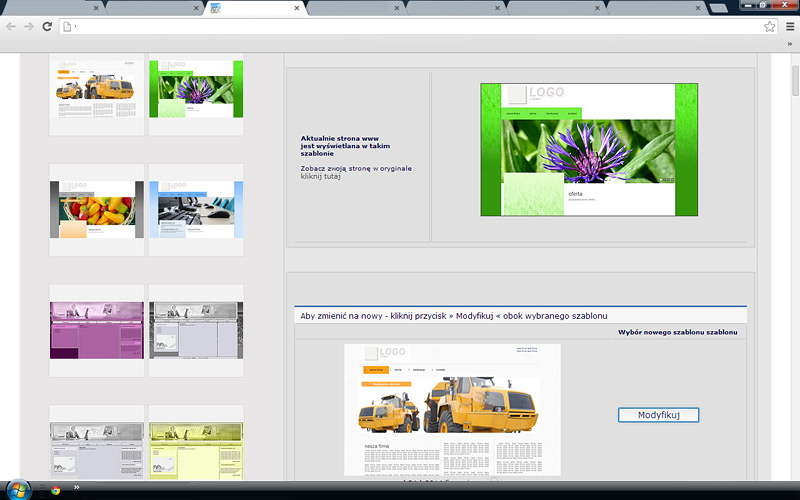
Task: Choose the fruit and vegetables template thumbnail
Action: click(x=96, y=208)
